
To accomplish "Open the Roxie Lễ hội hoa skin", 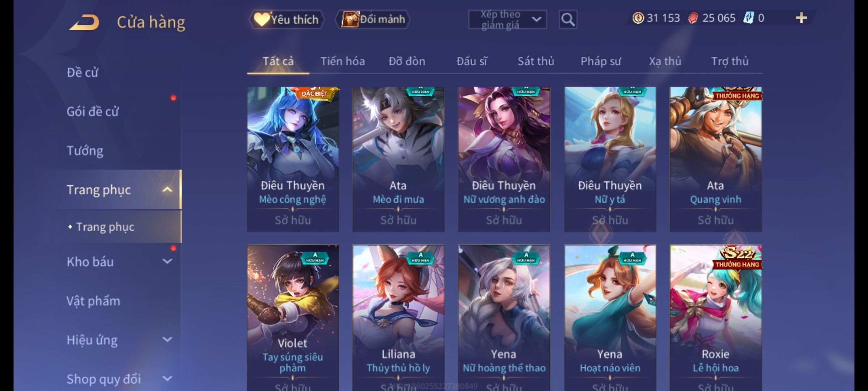I will pos(716,318).
